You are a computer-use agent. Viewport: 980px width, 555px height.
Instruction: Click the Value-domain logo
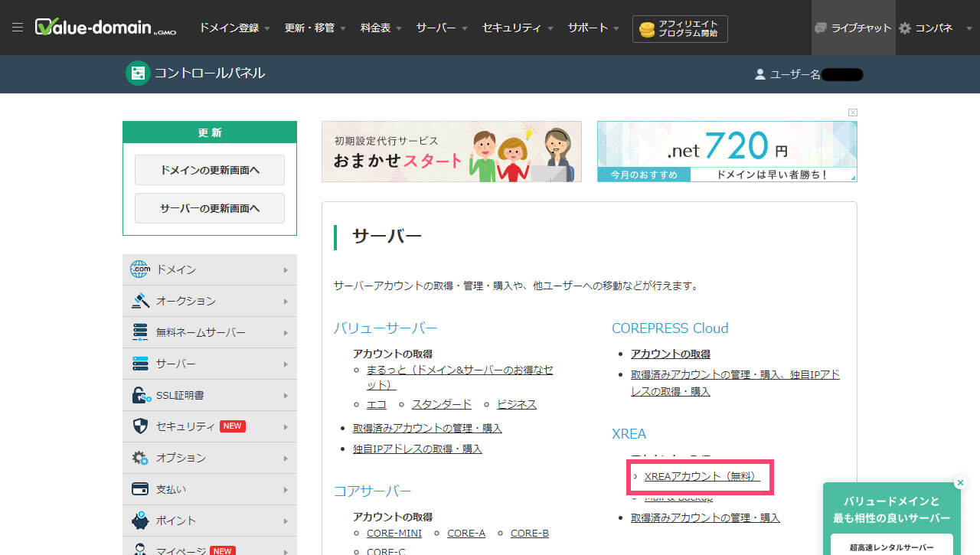pos(107,28)
